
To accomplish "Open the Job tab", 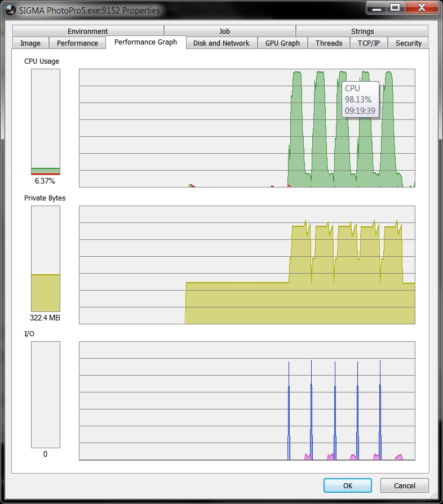I will 230,31.
